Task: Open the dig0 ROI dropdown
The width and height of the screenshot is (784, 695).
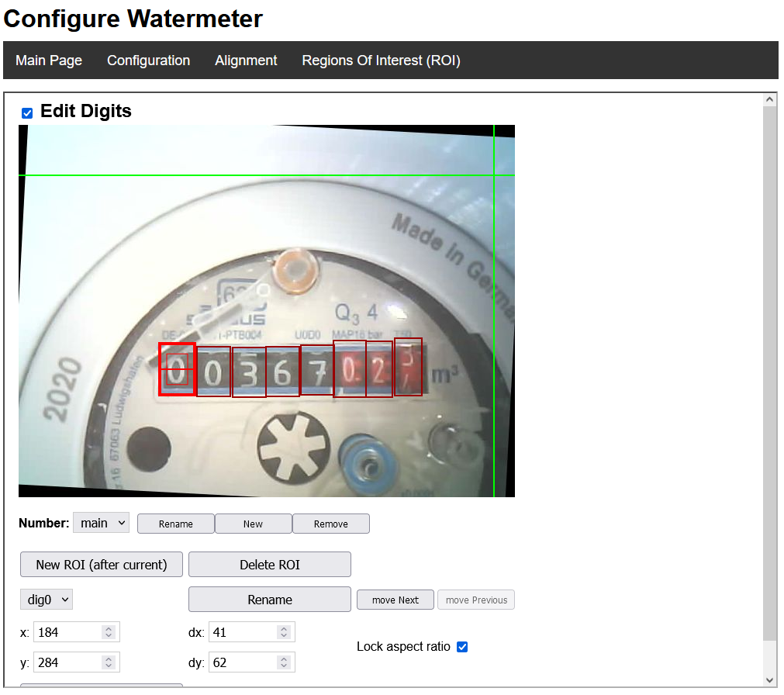Action: tap(47, 600)
